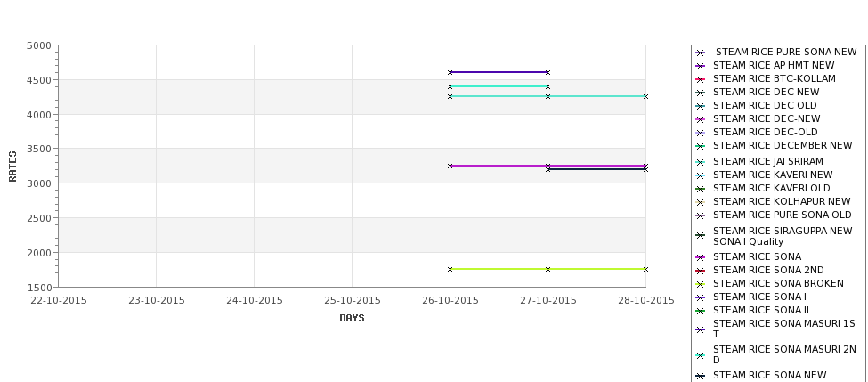Click the STEAM RICE SONA 2ND legend marker
This screenshot has width=868, height=382.
pyautogui.click(x=700, y=271)
